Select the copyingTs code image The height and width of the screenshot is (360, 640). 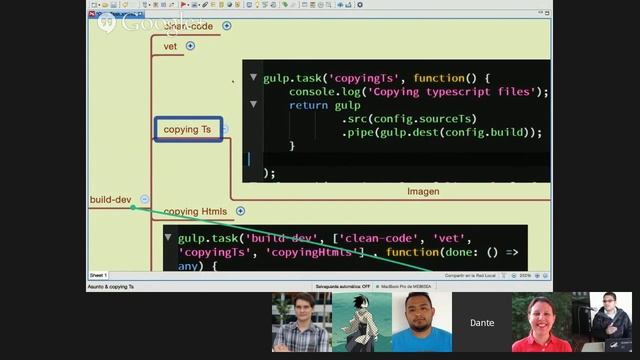coord(396,121)
